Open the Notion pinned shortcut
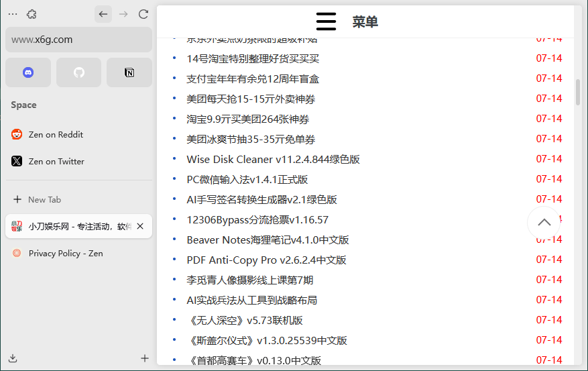Screen dimensions: 588x371 click(x=129, y=72)
